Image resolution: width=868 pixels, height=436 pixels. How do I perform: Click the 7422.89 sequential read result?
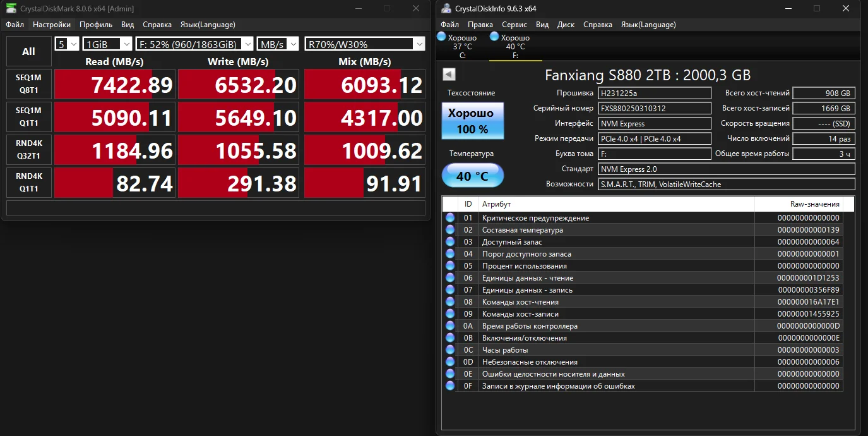pyautogui.click(x=114, y=85)
